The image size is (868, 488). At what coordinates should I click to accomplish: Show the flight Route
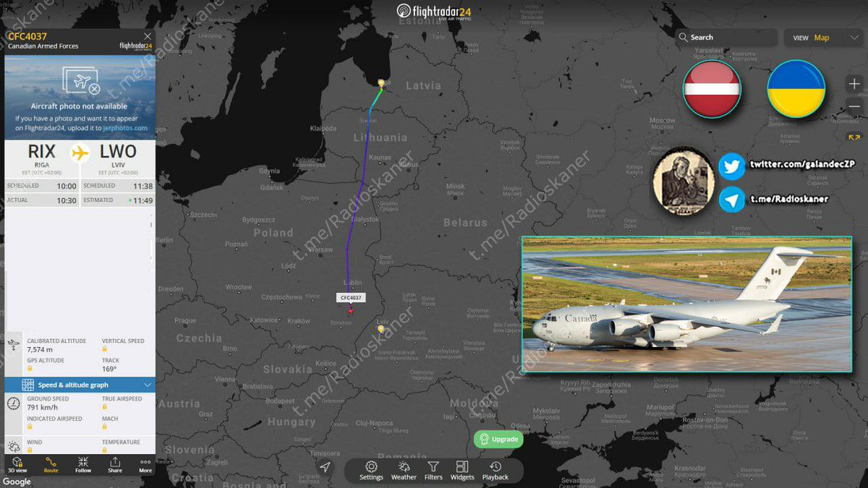pos(51,464)
